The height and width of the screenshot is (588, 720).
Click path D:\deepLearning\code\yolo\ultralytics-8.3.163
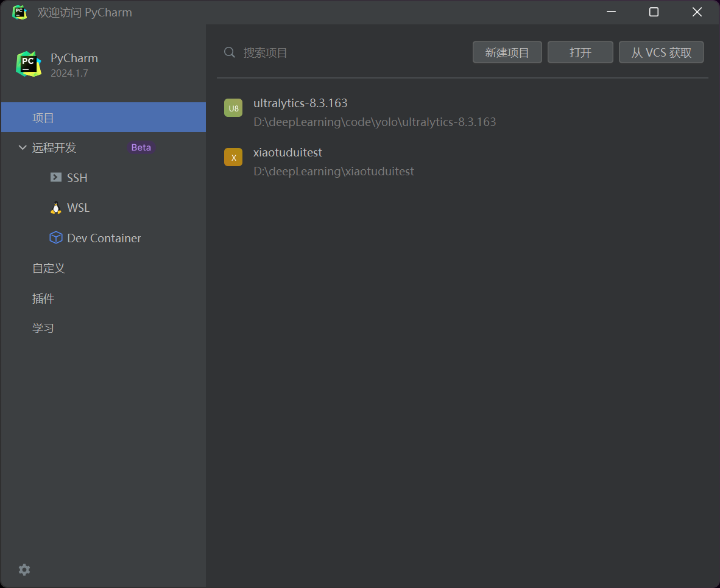tap(375, 122)
